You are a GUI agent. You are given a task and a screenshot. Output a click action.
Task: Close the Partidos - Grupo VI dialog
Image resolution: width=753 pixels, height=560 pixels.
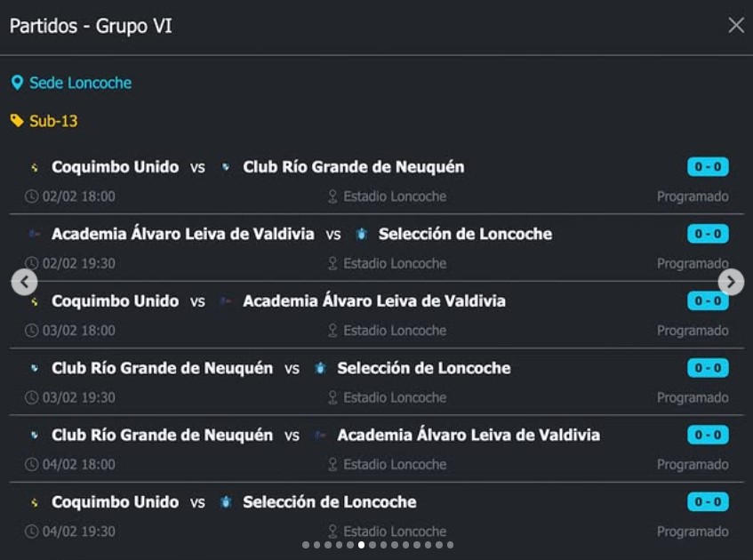pos(736,26)
